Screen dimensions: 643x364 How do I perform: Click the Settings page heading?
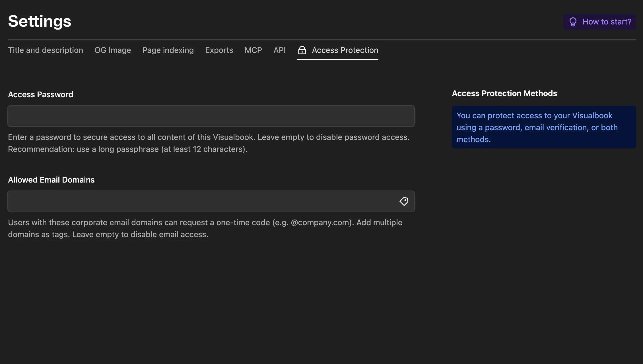40,21
